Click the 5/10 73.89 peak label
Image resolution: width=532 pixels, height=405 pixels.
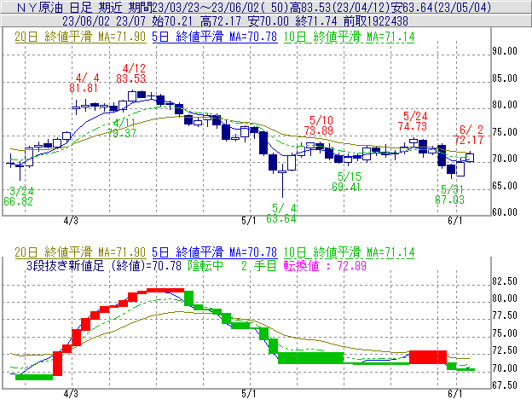(x=319, y=125)
